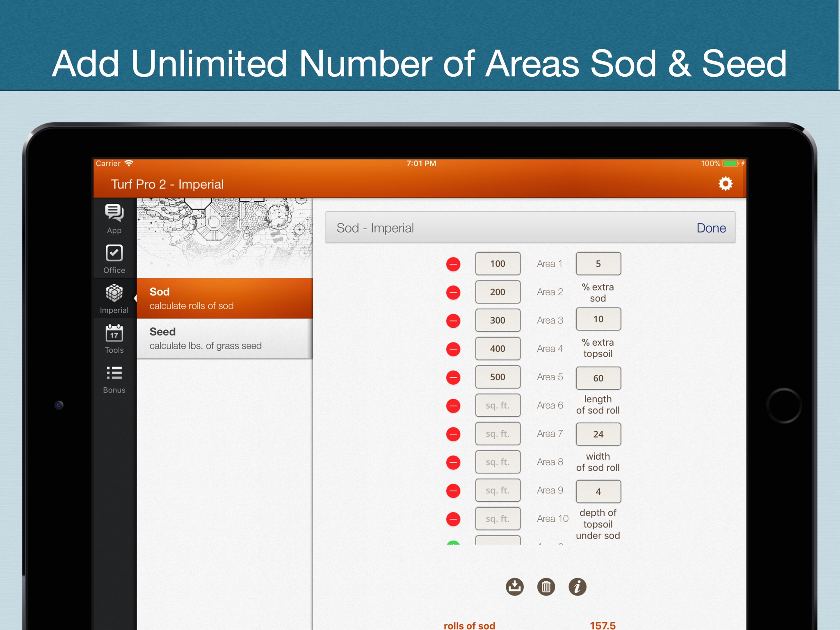Edit the Area 5 field showing 500

point(498,377)
